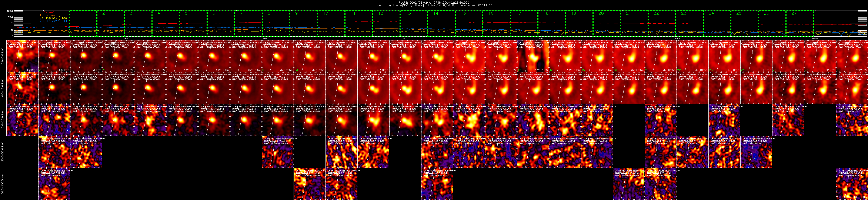The width and height of the screenshot is (868, 200).
Task: Click the orange '12–25 keV' legend entry
Action: pos(47,15)
